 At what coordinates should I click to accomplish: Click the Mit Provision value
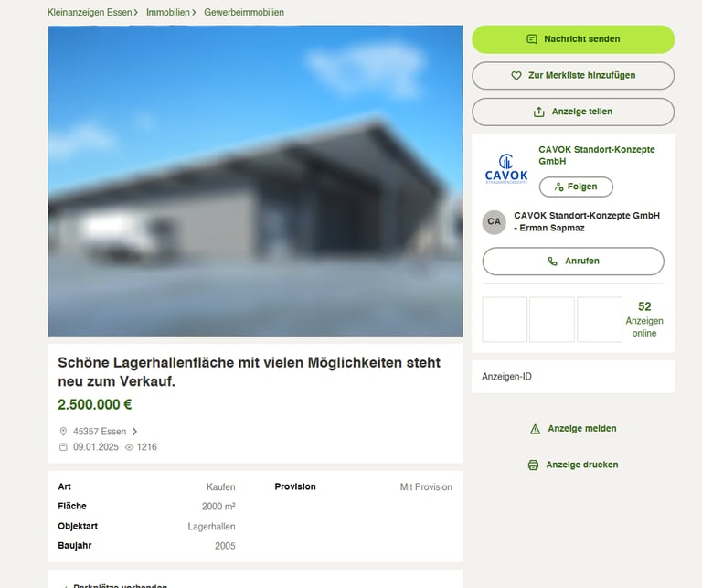pos(426,486)
